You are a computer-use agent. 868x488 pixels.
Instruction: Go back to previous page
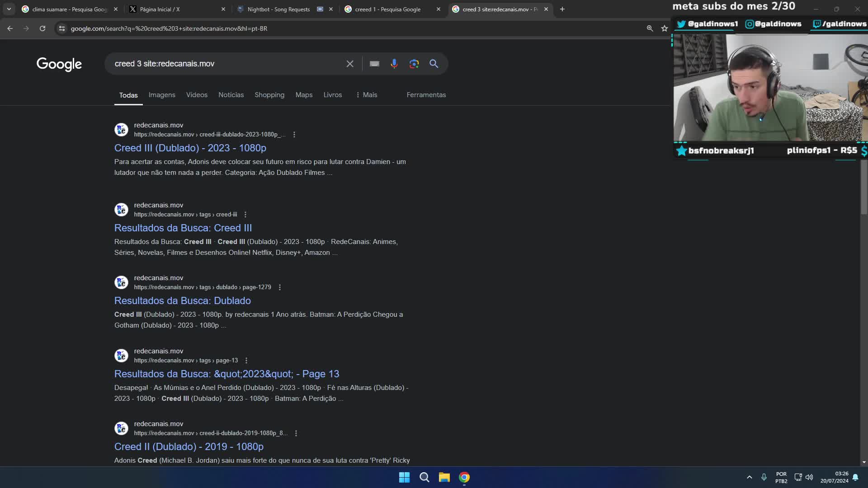click(10, 28)
